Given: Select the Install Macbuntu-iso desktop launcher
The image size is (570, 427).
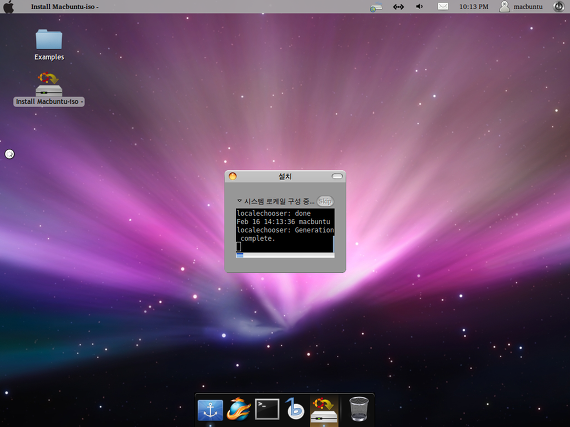Looking at the screenshot, I should (49, 89).
